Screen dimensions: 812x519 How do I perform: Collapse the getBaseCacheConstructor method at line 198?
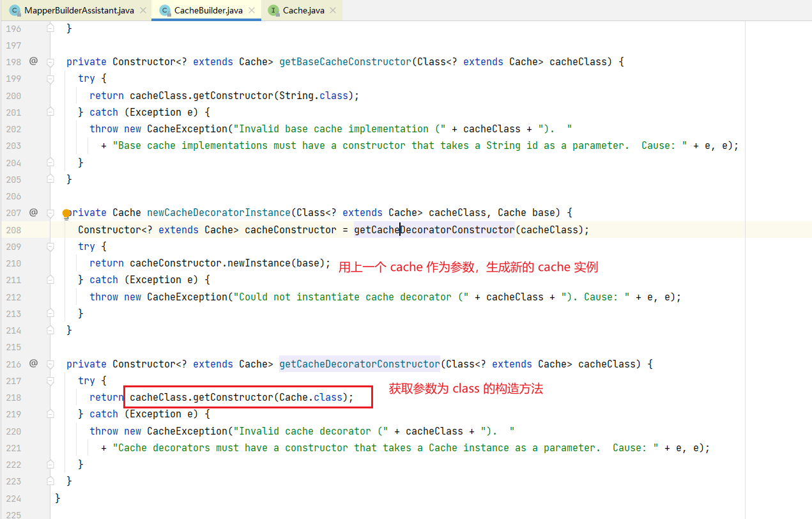coord(50,62)
